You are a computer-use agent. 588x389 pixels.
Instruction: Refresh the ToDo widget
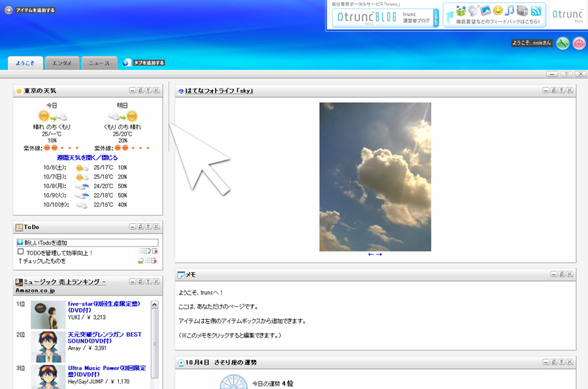tap(140, 226)
